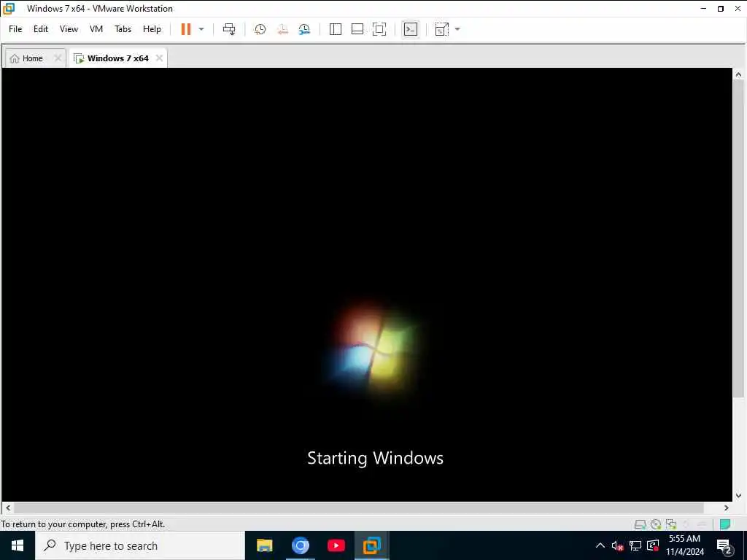Click the horizontal scrollbar right arrow
This screenshot has height=560, width=747.
[x=727, y=507]
